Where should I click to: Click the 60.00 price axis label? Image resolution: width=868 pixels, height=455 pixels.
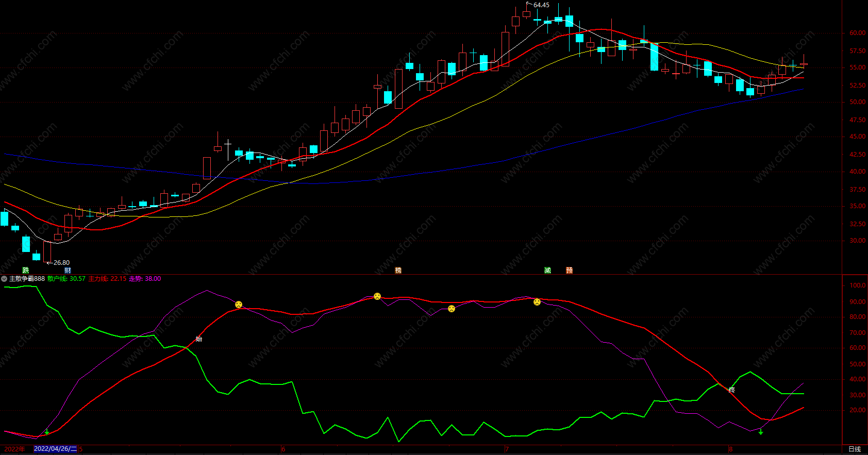pyautogui.click(x=858, y=33)
